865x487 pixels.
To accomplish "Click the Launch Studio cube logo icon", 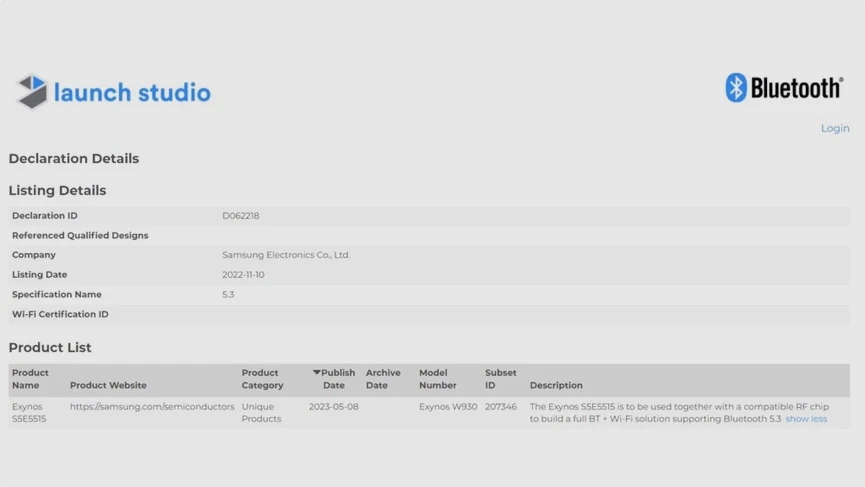I will (32, 92).
